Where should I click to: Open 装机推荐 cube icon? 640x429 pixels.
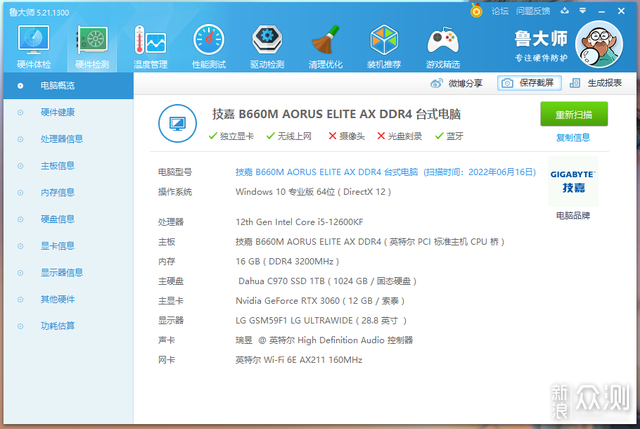(x=384, y=46)
